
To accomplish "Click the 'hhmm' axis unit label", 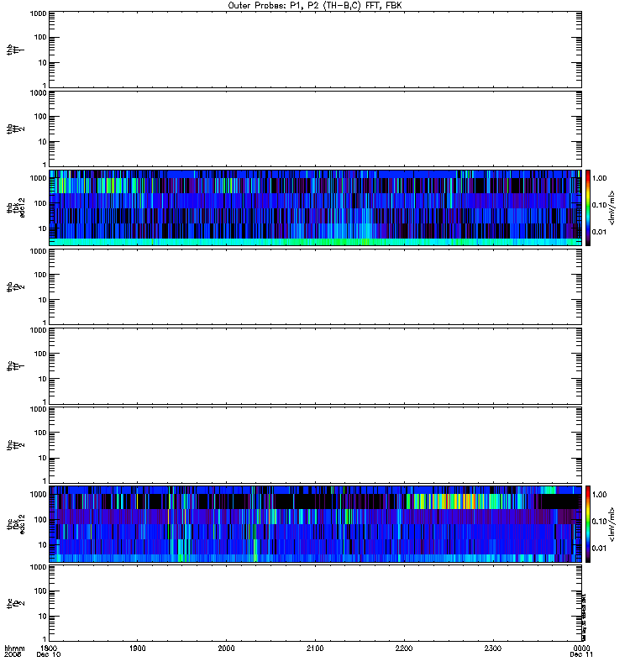I will (14, 648).
